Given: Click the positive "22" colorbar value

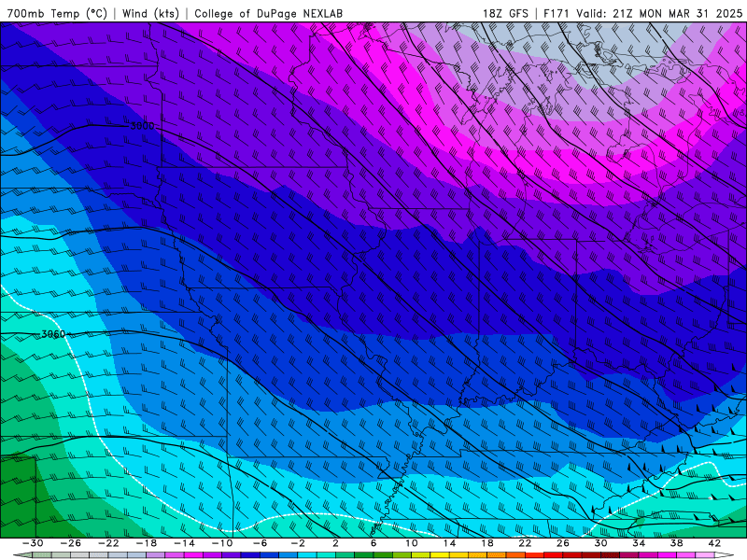Looking at the screenshot, I should (525, 543).
